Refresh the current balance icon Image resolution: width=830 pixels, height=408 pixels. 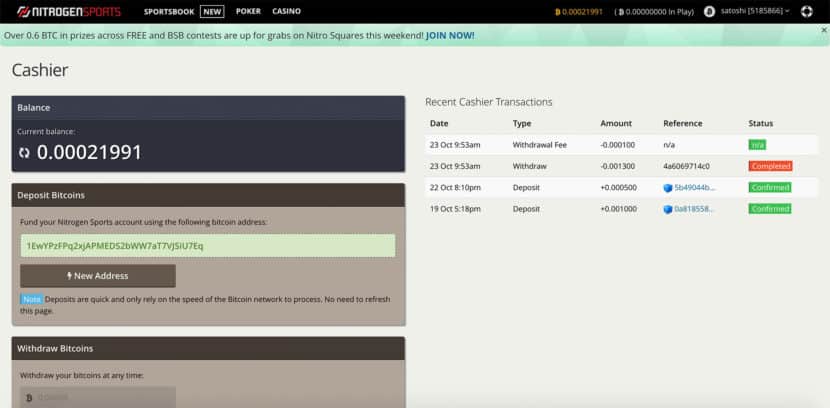(x=24, y=153)
